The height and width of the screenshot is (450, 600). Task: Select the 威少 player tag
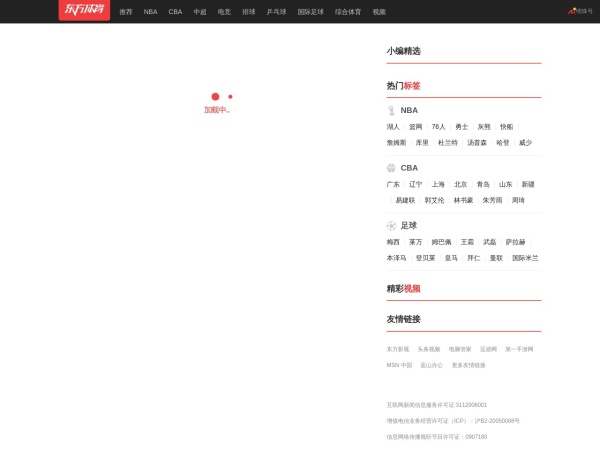(525, 143)
